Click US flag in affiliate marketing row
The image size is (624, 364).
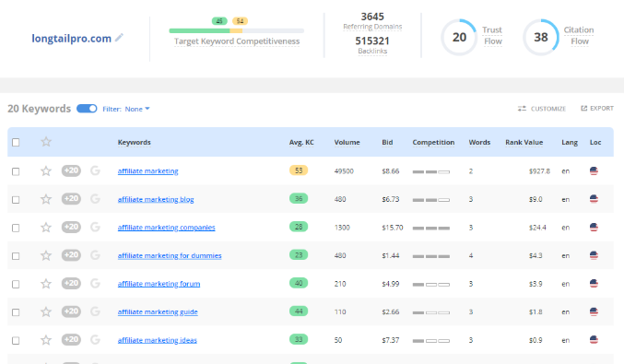point(594,171)
